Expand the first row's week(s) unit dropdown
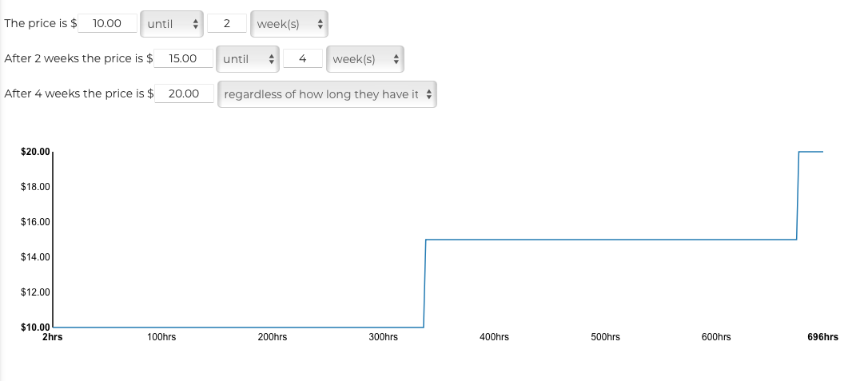 tap(289, 24)
